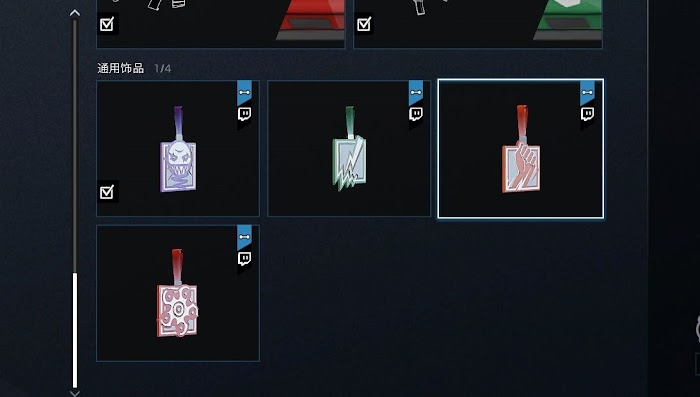Toggle equipped checkbox on purple charm

click(x=107, y=192)
